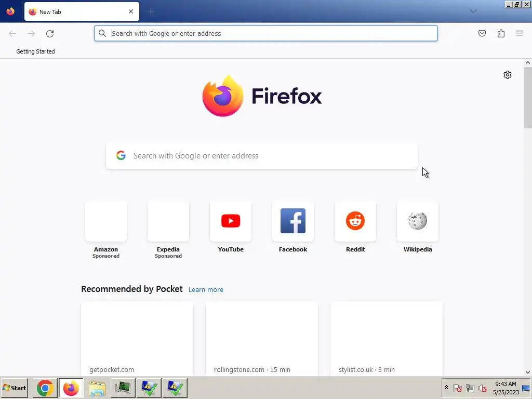The image size is (532, 399).
Task: Click the scrollbar down arrow
Action: coord(528,372)
